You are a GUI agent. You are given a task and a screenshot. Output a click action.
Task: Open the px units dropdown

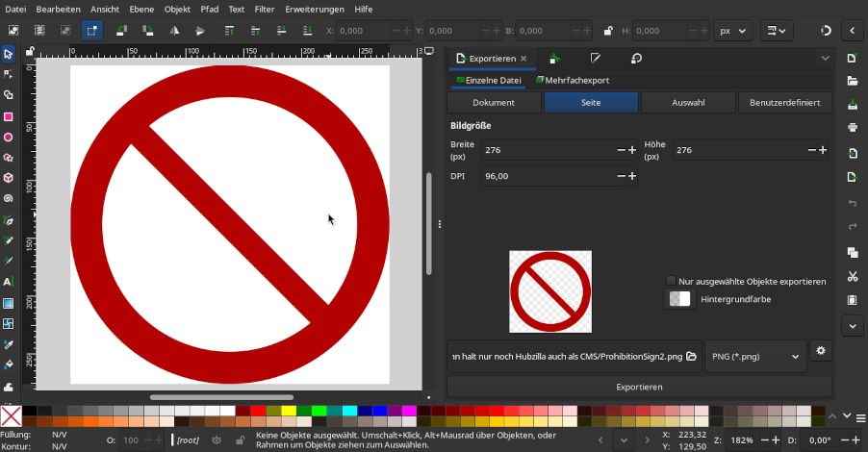(x=732, y=31)
